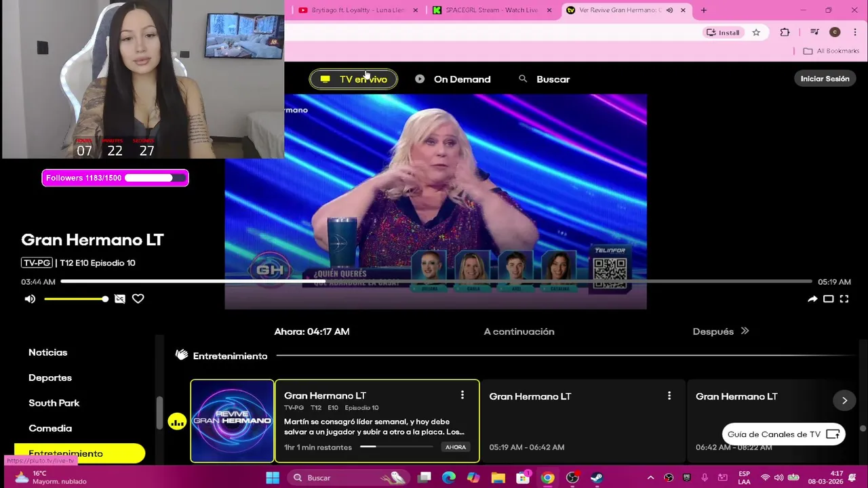Viewport: 868px width, 488px height.
Task: Select Deportes category
Action: (x=50, y=378)
